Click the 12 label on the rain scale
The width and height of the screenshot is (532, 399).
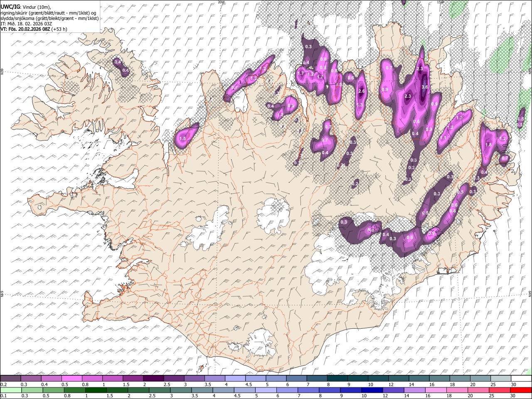coord(385,396)
